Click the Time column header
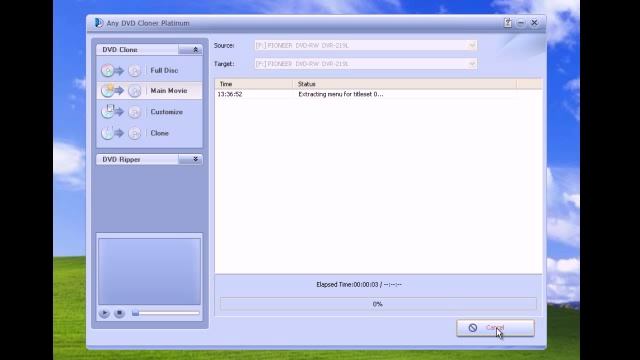This screenshot has height=360, width=640. [254, 84]
